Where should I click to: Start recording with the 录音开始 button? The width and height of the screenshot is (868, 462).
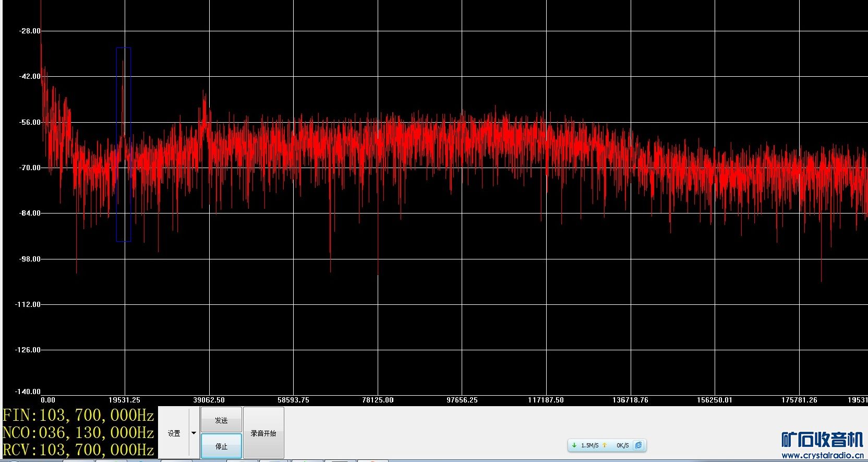click(263, 433)
